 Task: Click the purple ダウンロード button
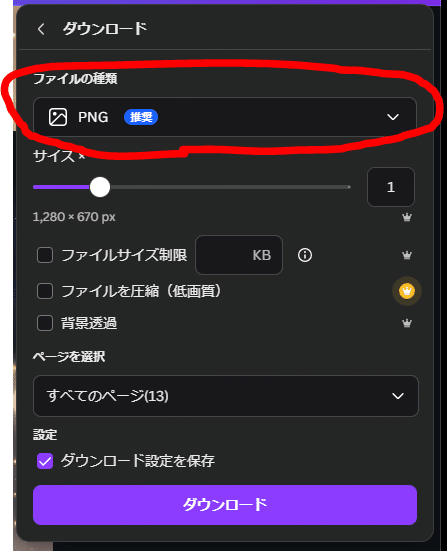[225, 505]
